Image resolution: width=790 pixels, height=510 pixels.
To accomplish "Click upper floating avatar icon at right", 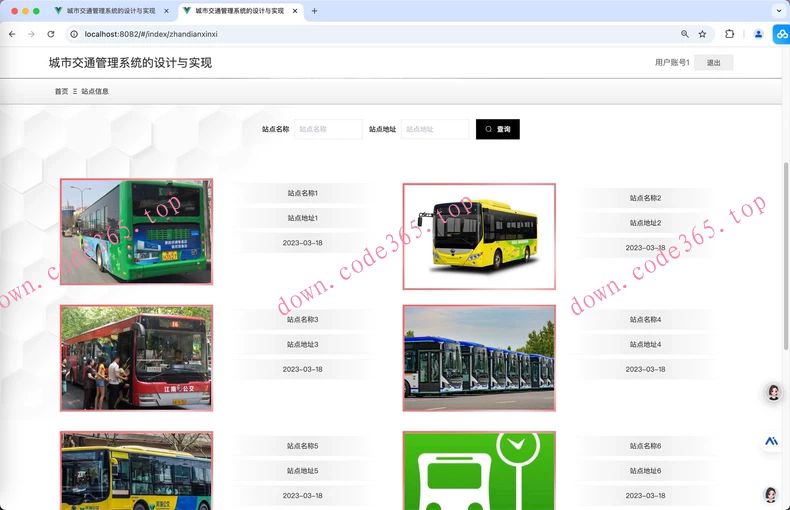I will [x=773, y=392].
